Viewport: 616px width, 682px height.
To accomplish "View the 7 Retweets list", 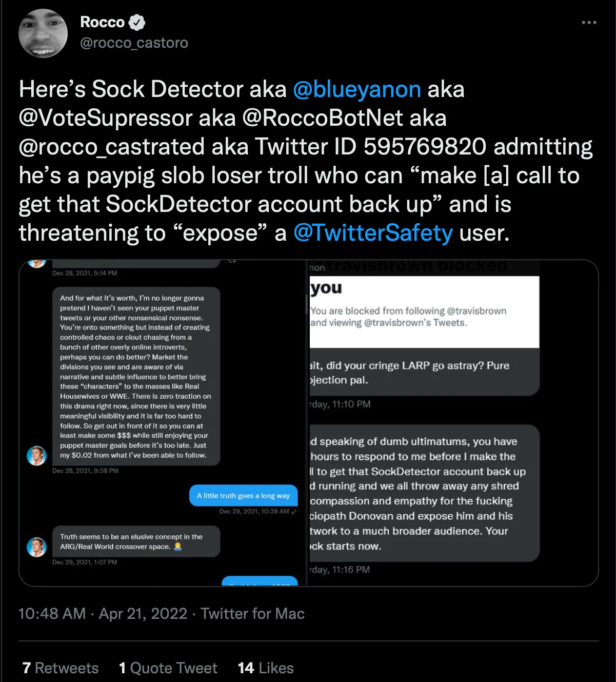I will (x=61, y=668).
